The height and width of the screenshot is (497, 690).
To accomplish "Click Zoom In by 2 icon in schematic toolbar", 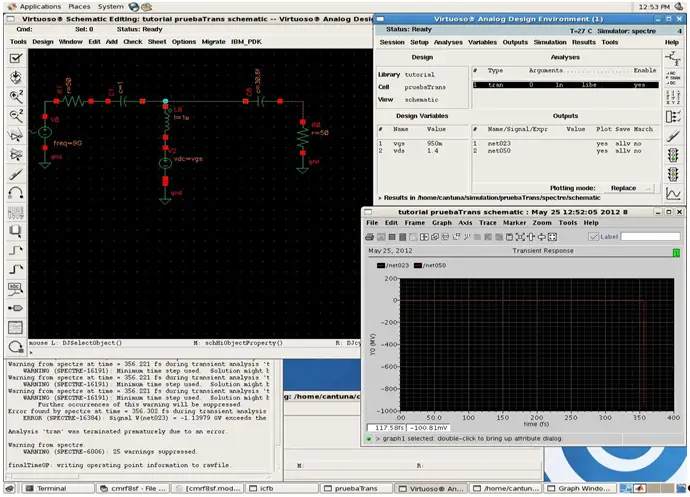I will pyautogui.click(x=16, y=96).
